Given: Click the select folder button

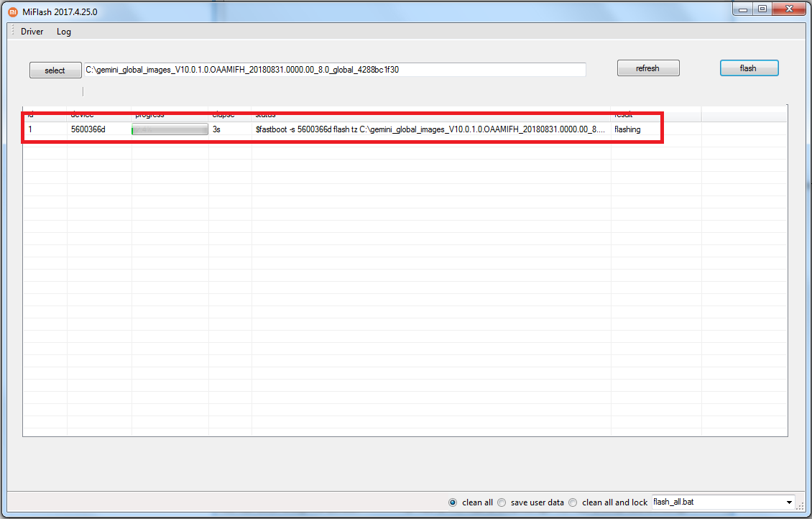Looking at the screenshot, I should [55, 70].
